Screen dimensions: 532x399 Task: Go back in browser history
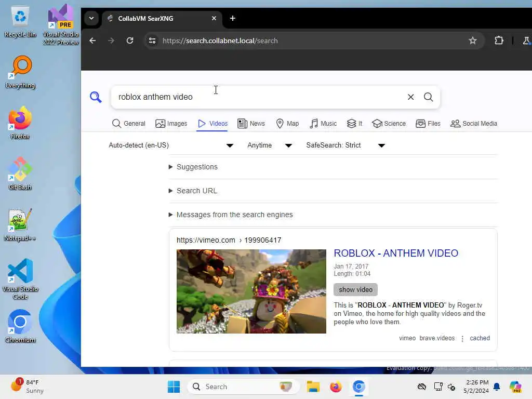click(92, 41)
